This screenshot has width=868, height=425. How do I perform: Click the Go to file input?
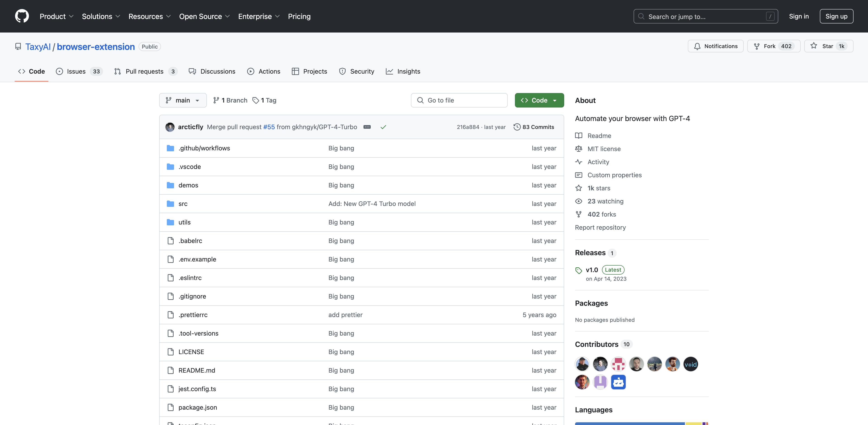[x=459, y=100]
